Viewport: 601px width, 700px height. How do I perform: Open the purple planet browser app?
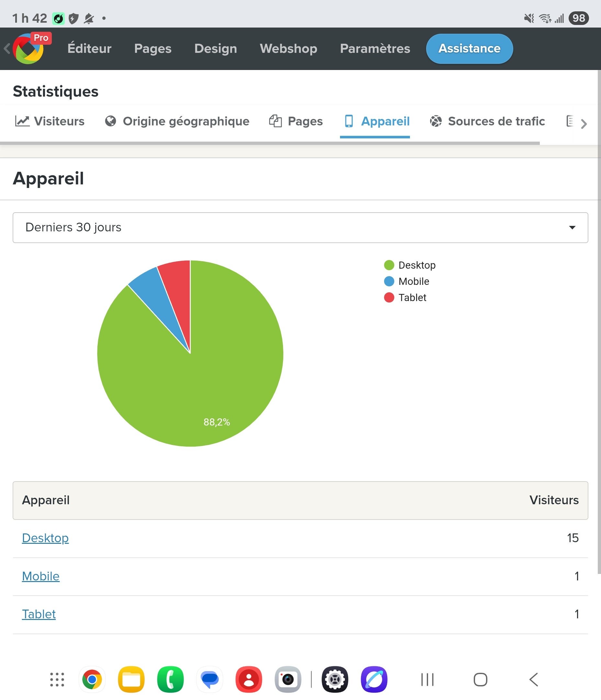tap(374, 679)
